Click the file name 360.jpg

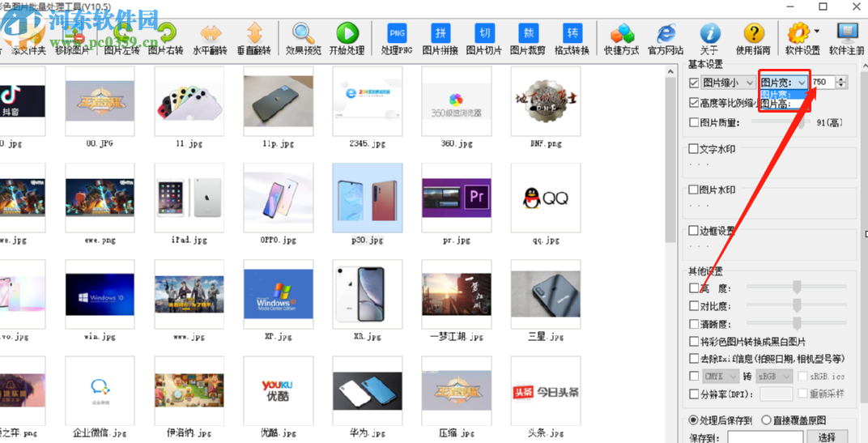coord(457,144)
